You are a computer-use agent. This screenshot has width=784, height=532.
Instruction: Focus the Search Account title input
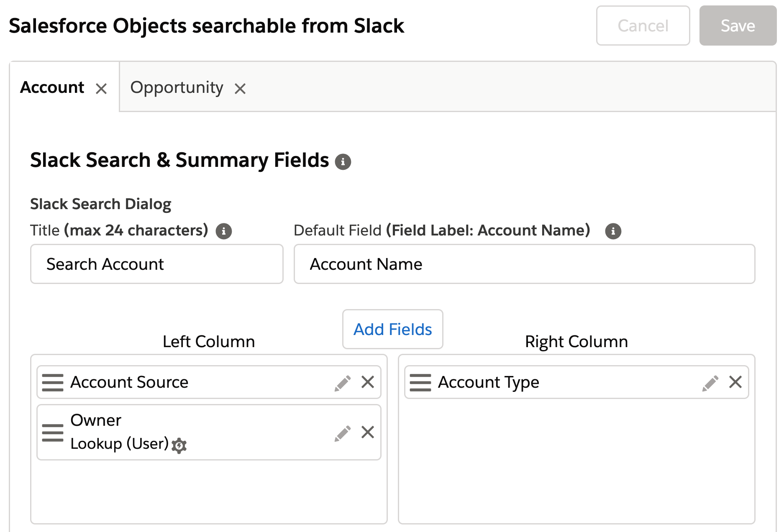(x=157, y=264)
